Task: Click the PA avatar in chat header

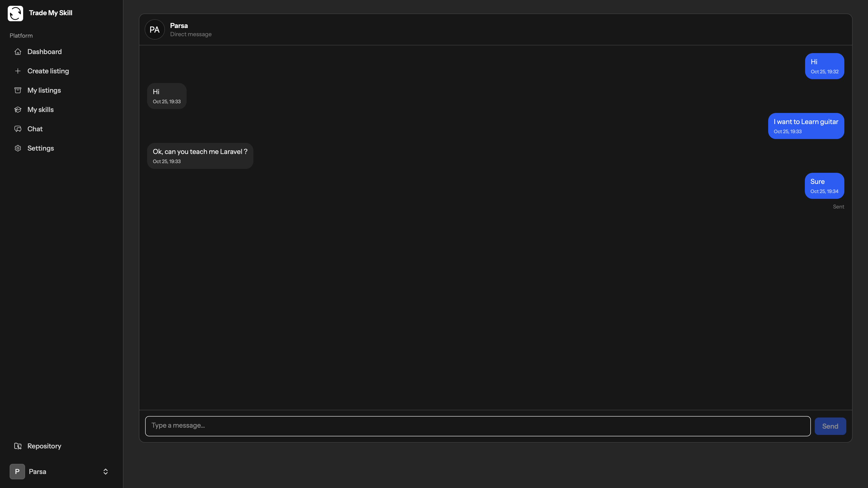Action: pyautogui.click(x=155, y=30)
